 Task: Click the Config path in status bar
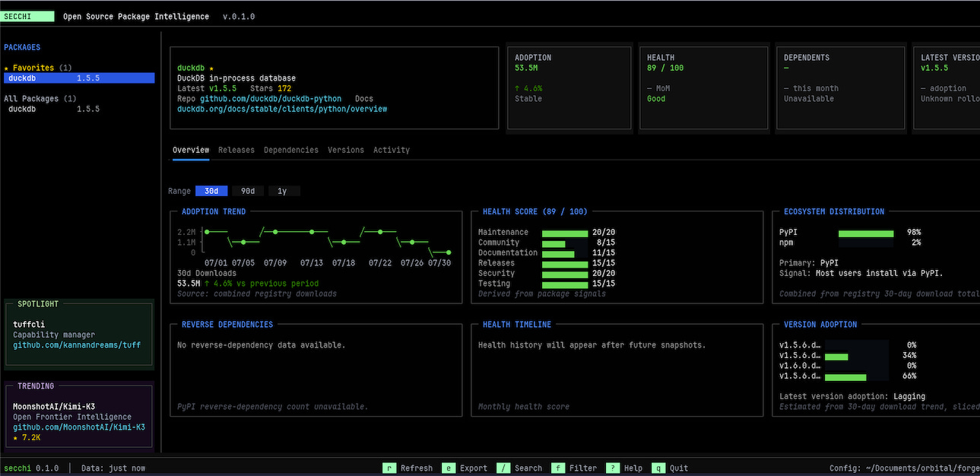pyautogui.click(x=905, y=468)
